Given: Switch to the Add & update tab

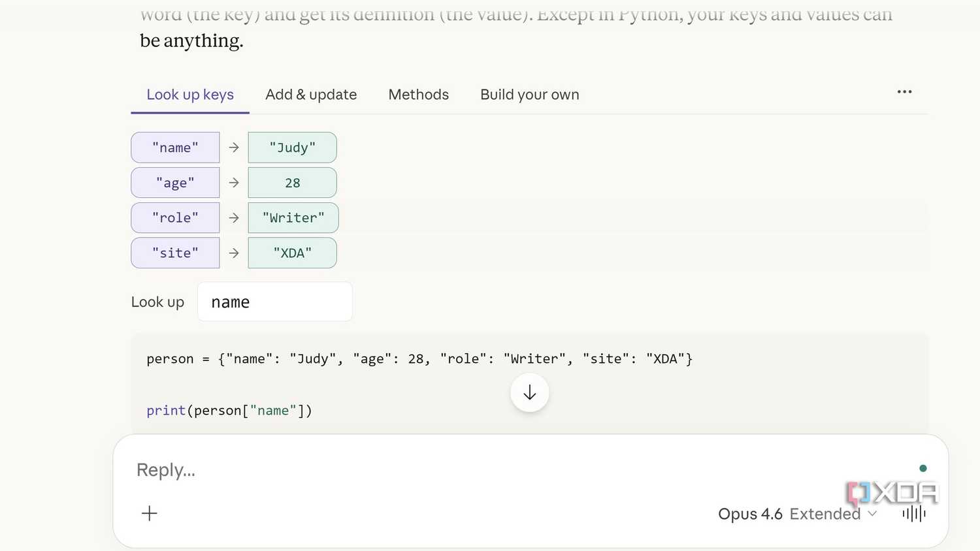Looking at the screenshot, I should point(311,95).
